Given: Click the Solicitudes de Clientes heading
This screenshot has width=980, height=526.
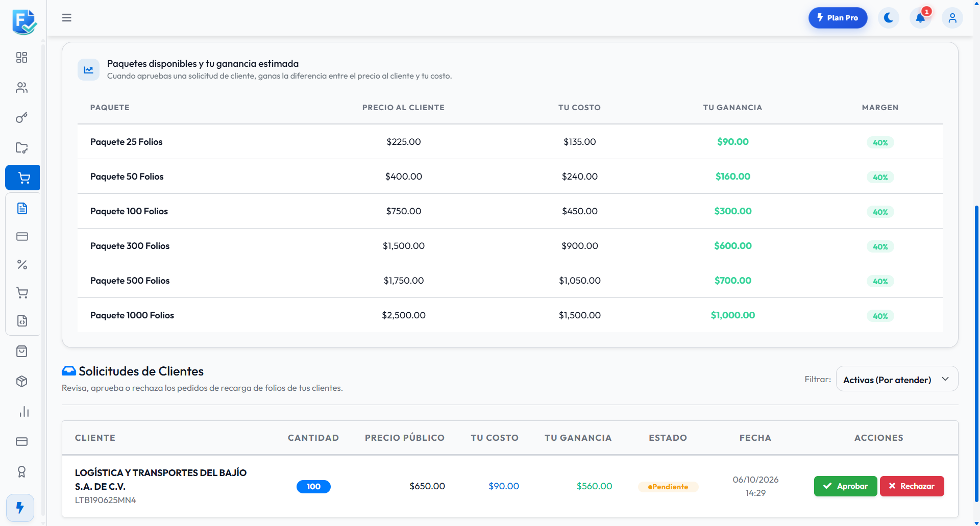Looking at the screenshot, I should pyautogui.click(x=141, y=371).
